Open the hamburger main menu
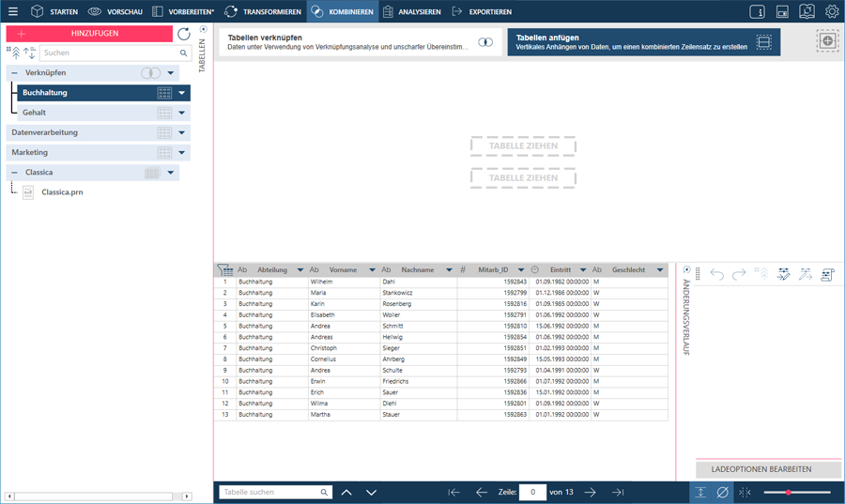Image resolution: width=845 pixels, height=504 pixels. tap(13, 11)
